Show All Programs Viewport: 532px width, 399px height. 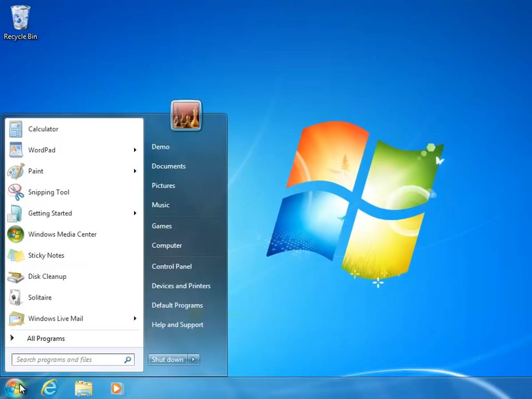46,338
